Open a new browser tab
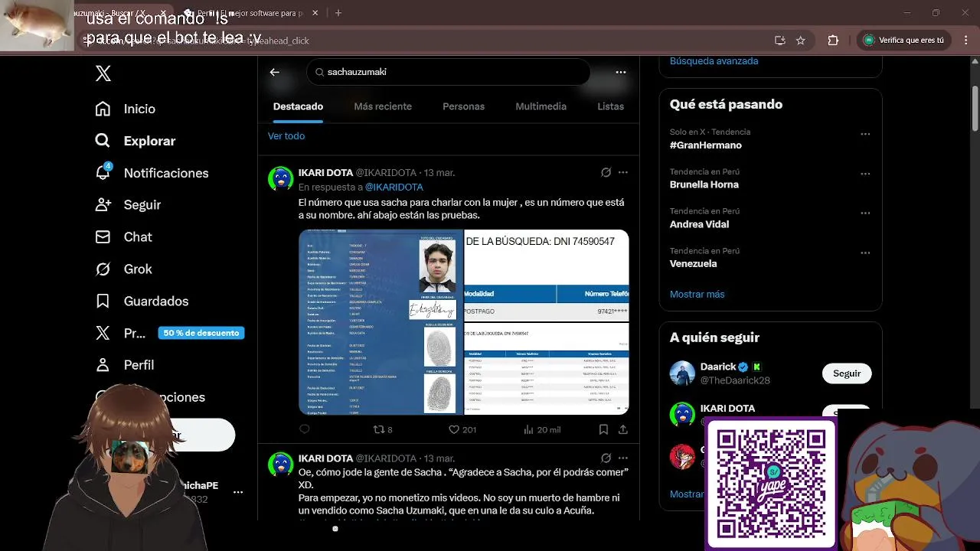980x551 pixels. tap(338, 13)
